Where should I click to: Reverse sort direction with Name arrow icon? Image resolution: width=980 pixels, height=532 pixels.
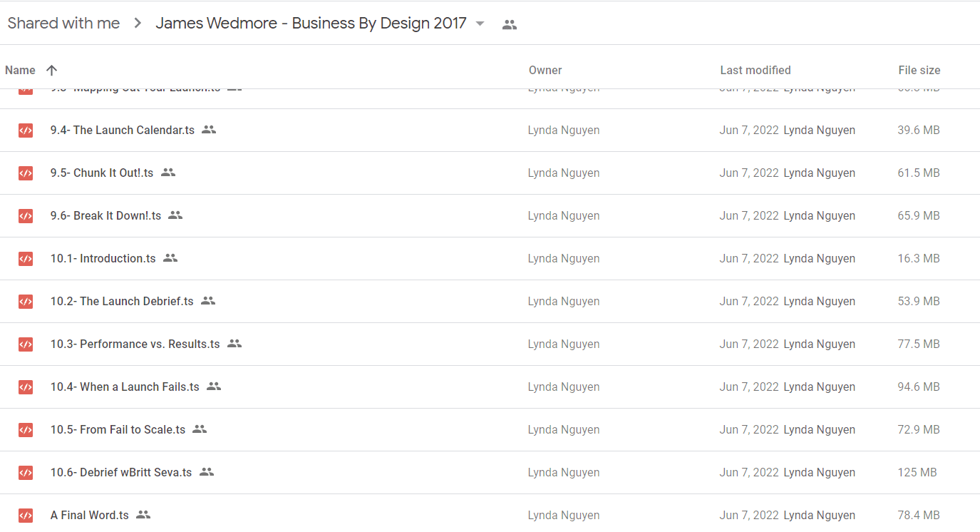click(51, 70)
